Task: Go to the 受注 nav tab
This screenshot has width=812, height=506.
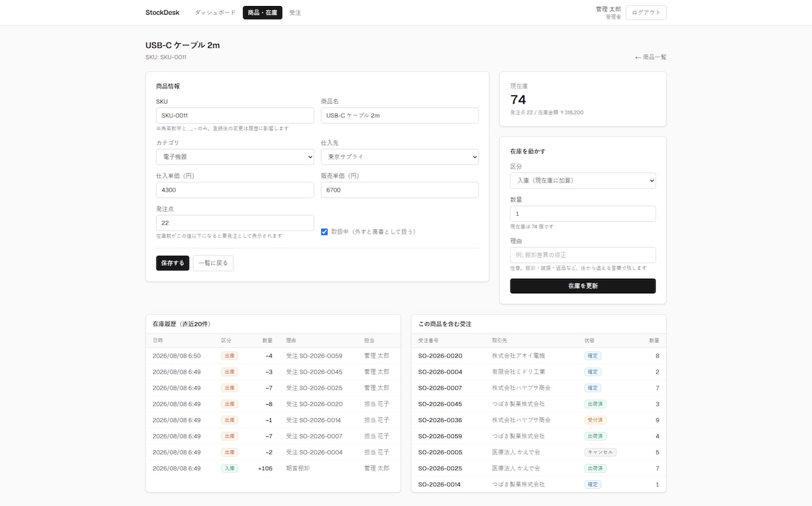Action: click(296, 13)
